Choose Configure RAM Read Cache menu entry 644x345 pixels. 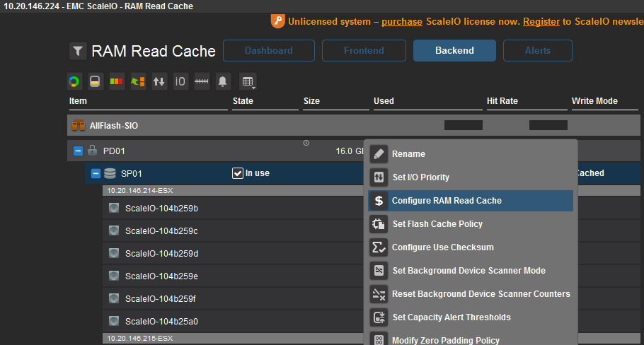(471, 201)
